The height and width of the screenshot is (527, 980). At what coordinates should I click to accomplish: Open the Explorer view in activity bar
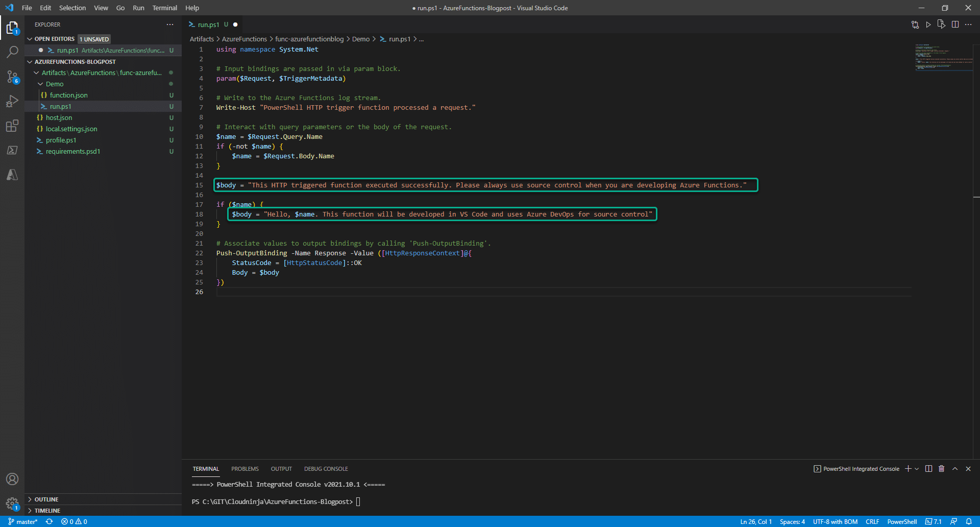[x=12, y=28]
